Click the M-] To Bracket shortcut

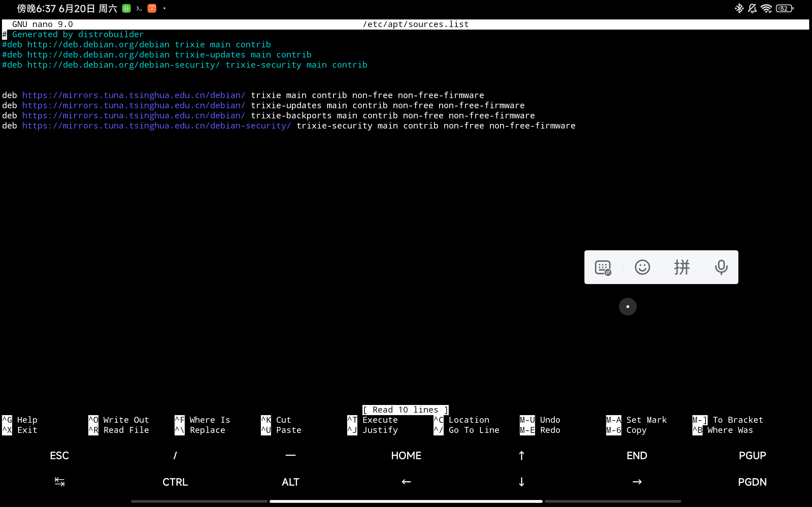[x=728, y=420]
